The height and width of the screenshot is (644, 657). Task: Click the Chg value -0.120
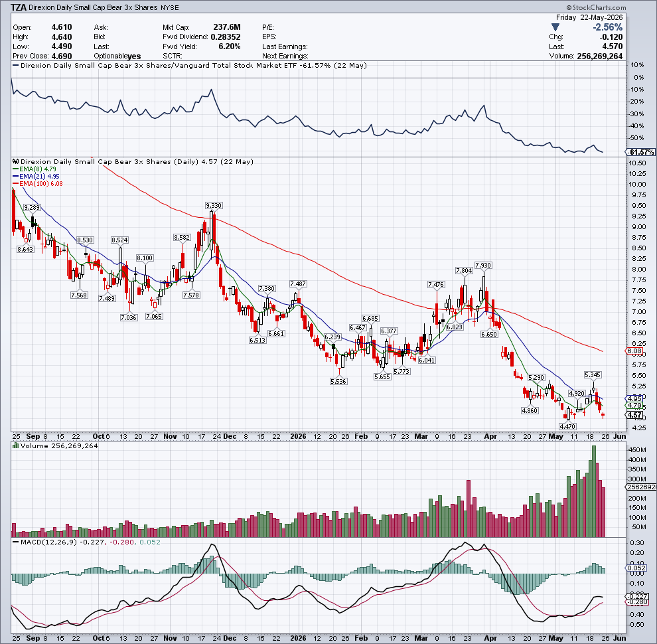(x=611, y=37)
